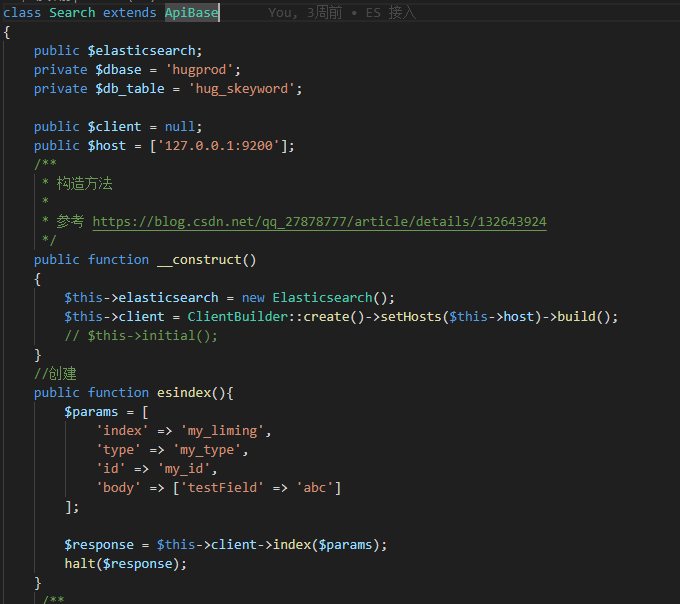Click the 'You, 3周前 • ES 接入' blame annotation
This screenshot has height=604, width=680.
point(342,13)
